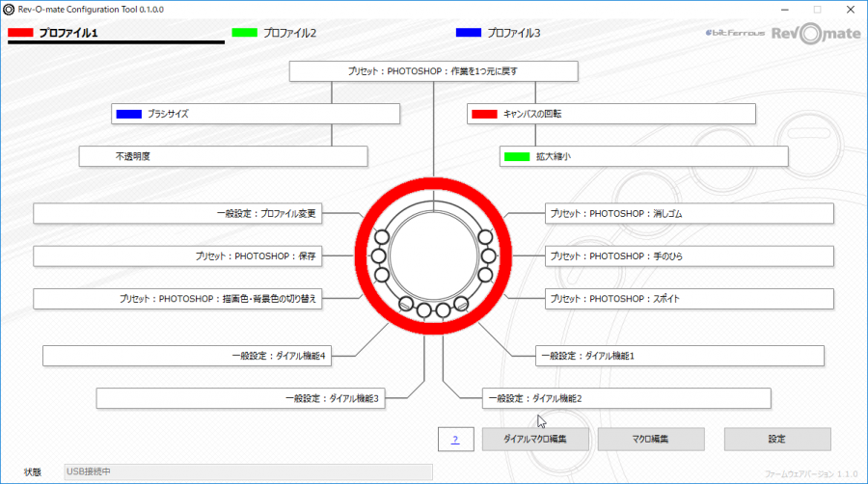Select the PHOTOSHOP:手のひら preset box
The height and width of the screenshot is (484, 868).
click(690, 256)
